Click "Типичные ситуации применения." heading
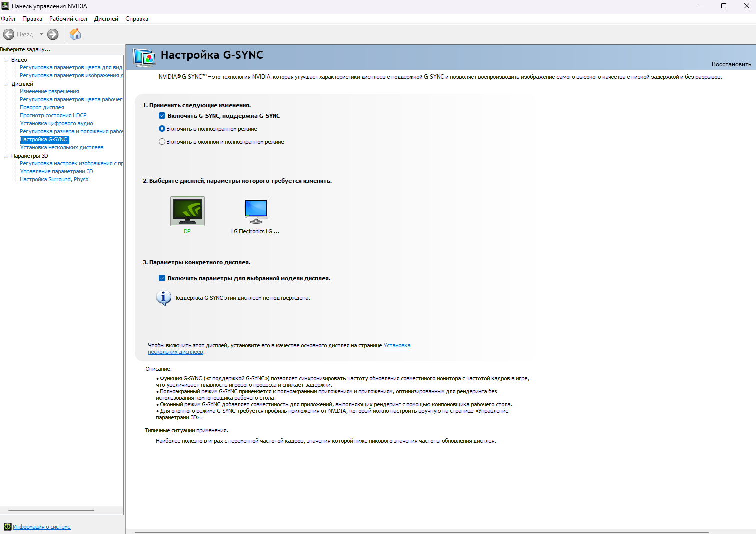This screenshot has height=534, width=756. [186, 430]
